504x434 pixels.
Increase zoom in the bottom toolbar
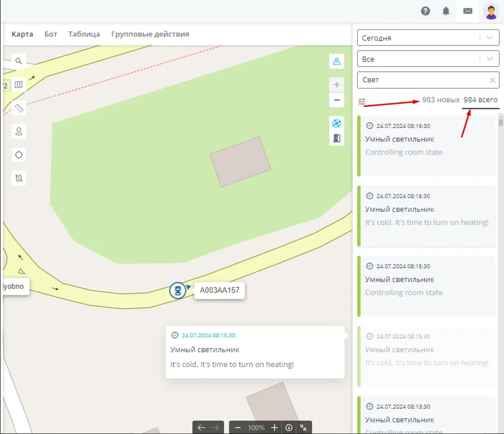274,427
